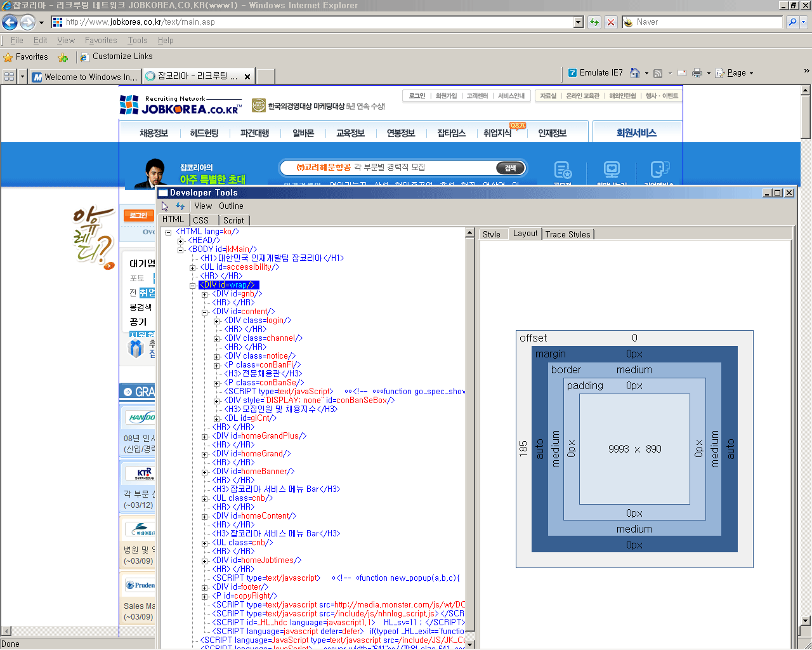Click the Refresh page icon beside address bar
The width and height of the screenshot is (812, 650).
594,22
